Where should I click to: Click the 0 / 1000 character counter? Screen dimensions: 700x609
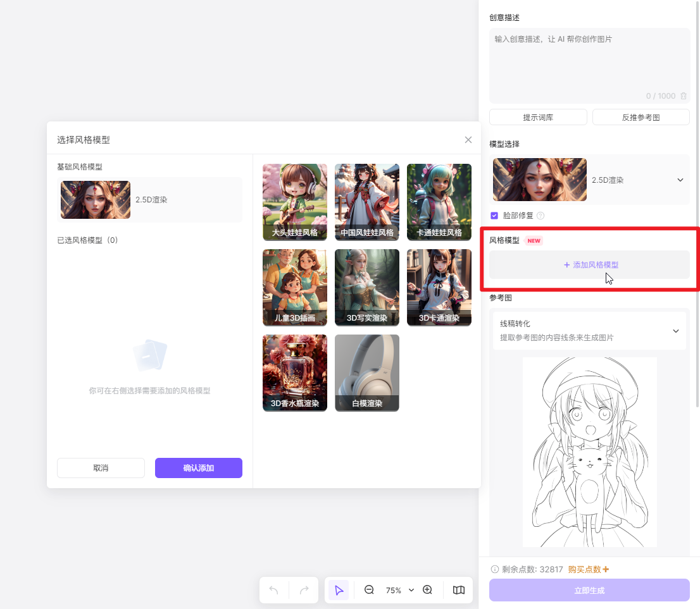click(660, 96)
